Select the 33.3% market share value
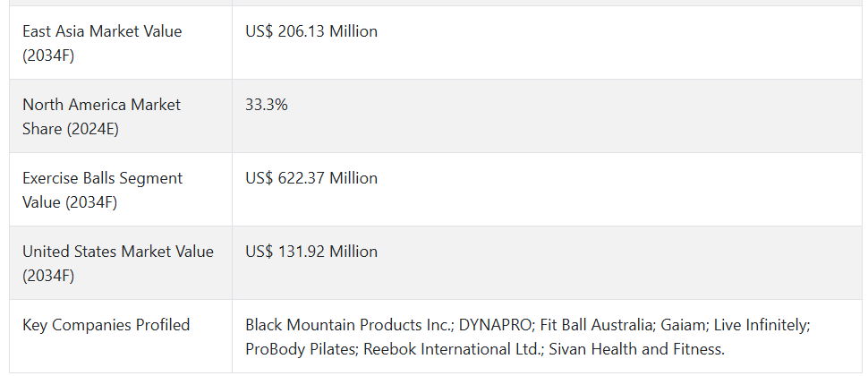 [x=267, y=105]
